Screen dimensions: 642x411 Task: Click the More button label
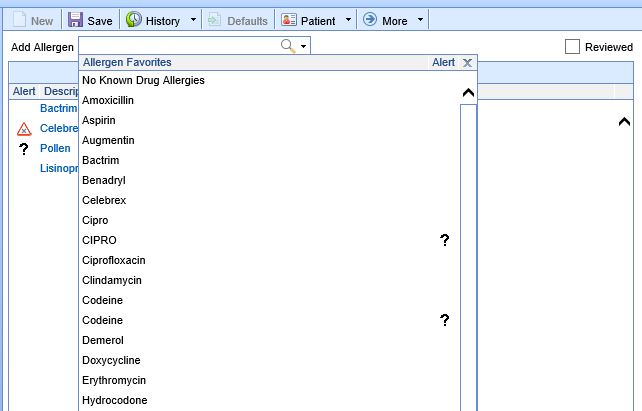(x=395, y=21)
